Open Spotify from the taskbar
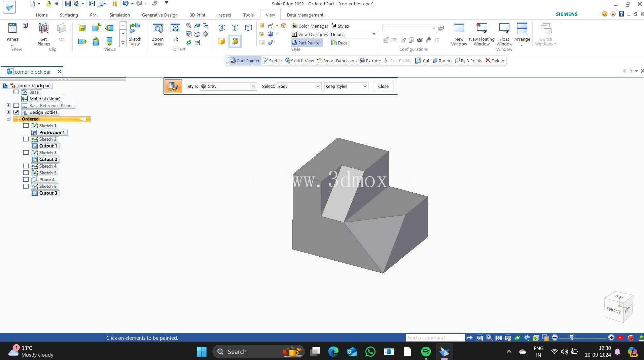 pos(426,352)
